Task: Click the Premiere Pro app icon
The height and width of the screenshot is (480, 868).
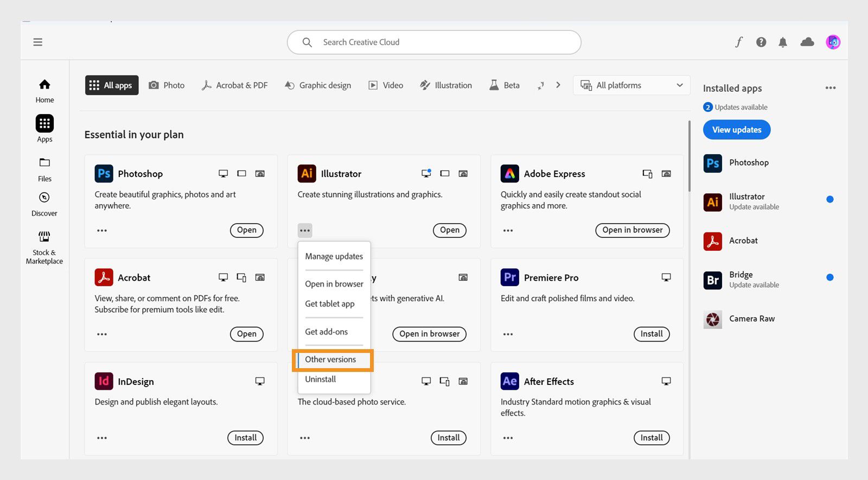Action: click(x=509, y=277)
